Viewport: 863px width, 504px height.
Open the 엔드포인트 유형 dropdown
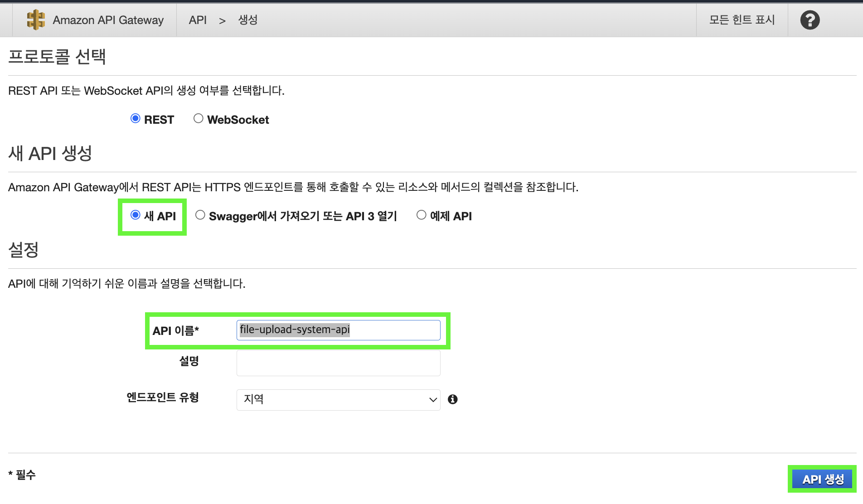click(338, 400)
